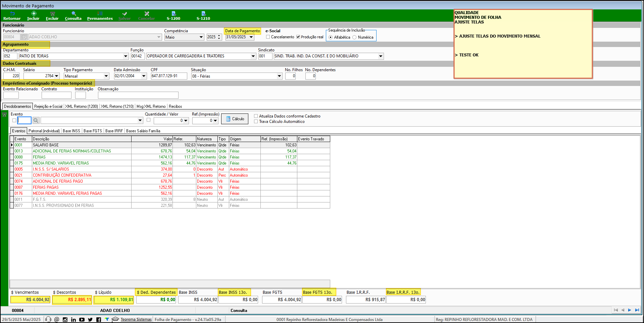This screenshot has width=644, height=323.
Task: Click the Incluir toolbar icon
Action: (33, 16)
